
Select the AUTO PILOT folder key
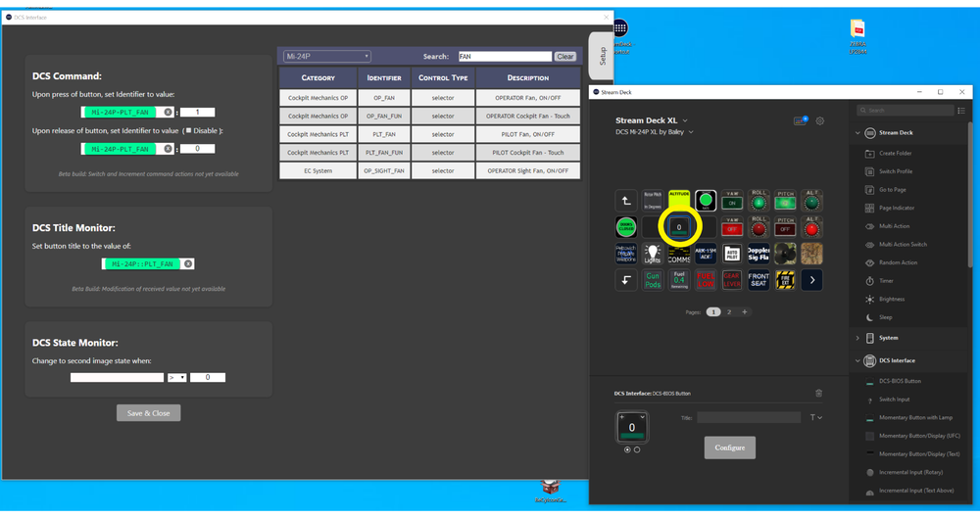point(732,254)
